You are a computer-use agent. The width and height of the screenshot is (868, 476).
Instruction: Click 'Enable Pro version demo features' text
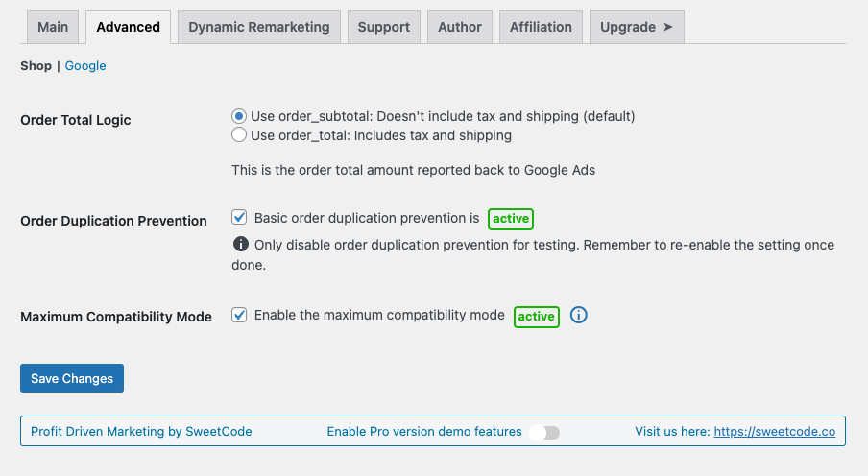tap(424, 431)
